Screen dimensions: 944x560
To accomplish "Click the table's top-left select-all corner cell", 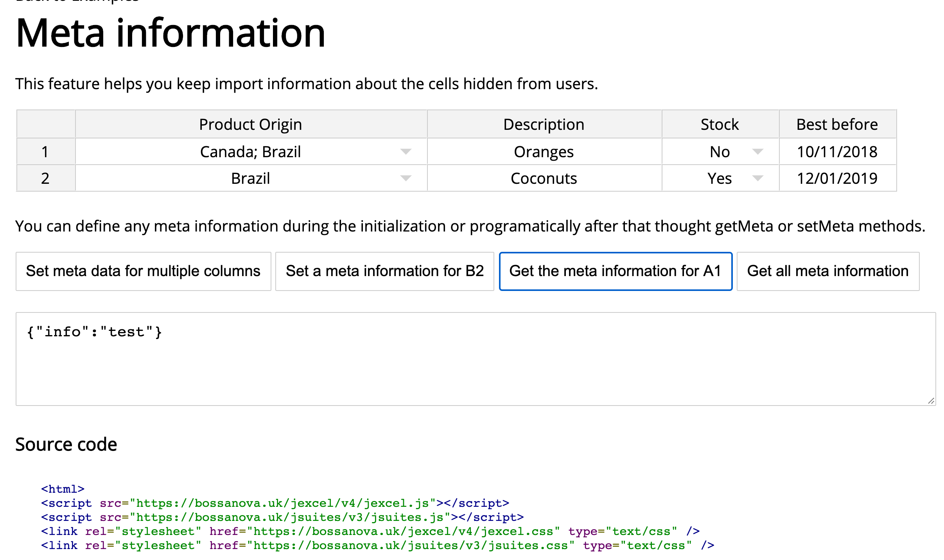I will [46, 124].
